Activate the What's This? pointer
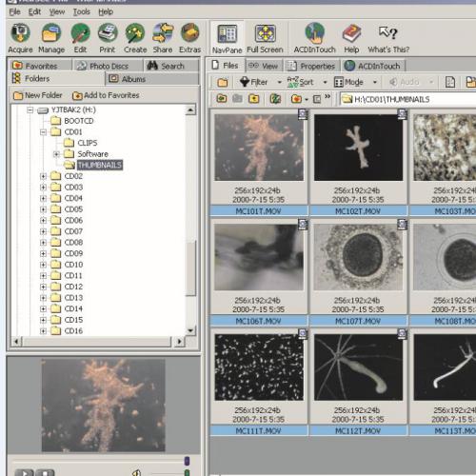This screenshot has height=476, width=476. click(x=388, y=38)
